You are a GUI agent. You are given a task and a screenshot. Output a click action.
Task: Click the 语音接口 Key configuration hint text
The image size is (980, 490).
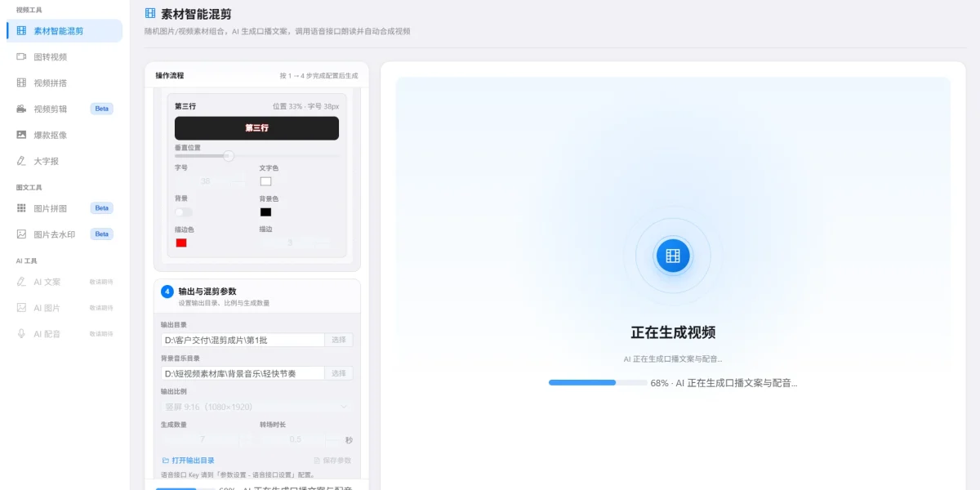point(238,474)
